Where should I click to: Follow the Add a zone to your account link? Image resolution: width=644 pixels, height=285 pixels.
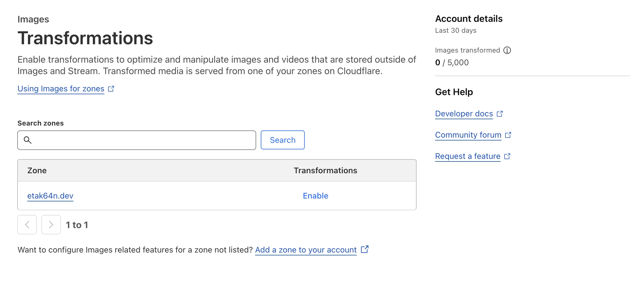[306, 250]
